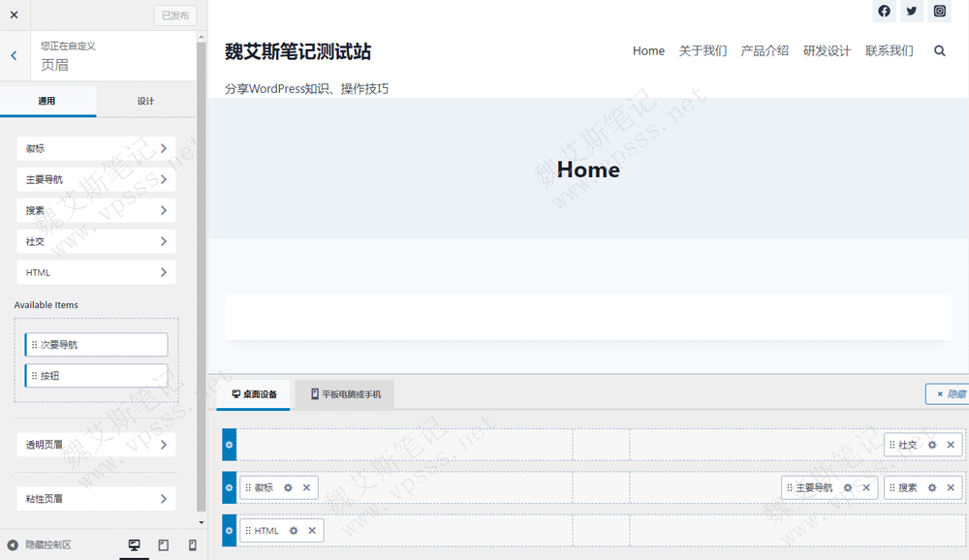The image size is (969, 560).
Task: Click the sidebar vertical scrollbar
Action: [202, 271]
